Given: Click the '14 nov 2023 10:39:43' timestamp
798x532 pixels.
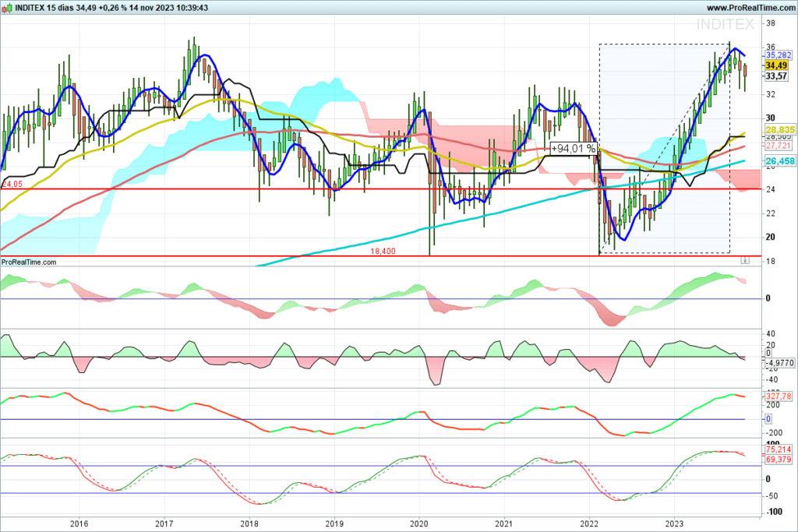Looking at the screenshot, I should [168, 8].
